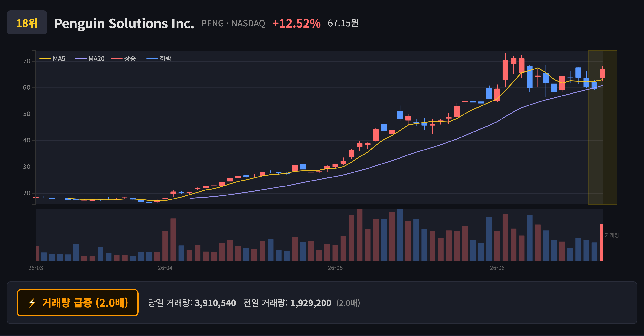This screenshot has width=644, height=336.
Task: Click the 26-04 date axis label
Action: pos(165,268)
